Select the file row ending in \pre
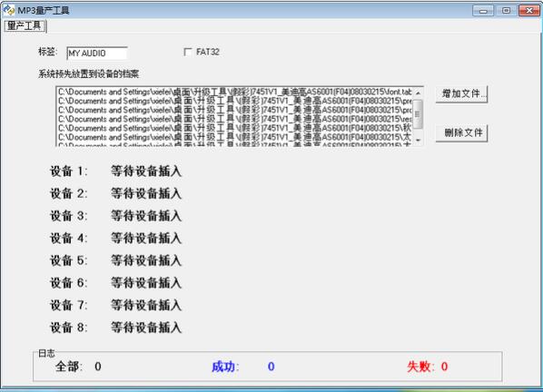 (235, 101)
